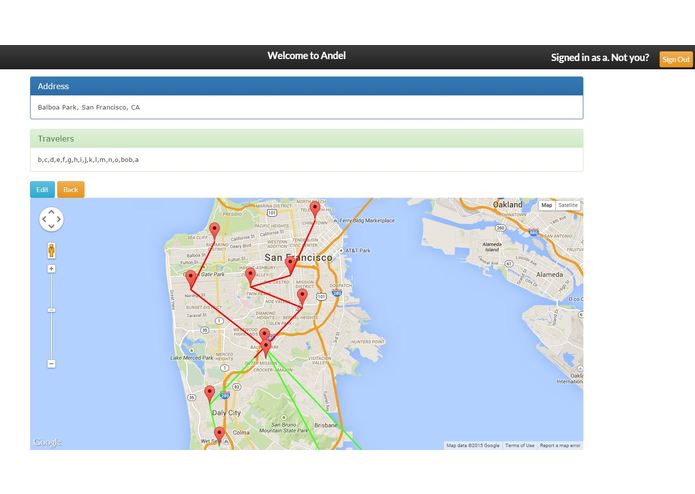Click the Brisbane label on map

pyautogui.click(x=326, y=425)
